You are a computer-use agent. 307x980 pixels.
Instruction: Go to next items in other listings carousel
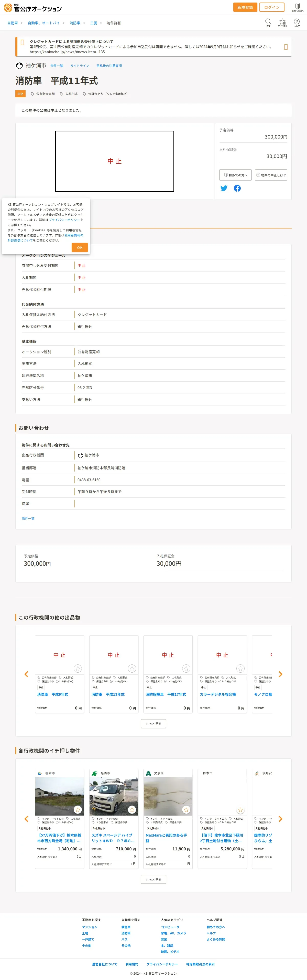280,674
